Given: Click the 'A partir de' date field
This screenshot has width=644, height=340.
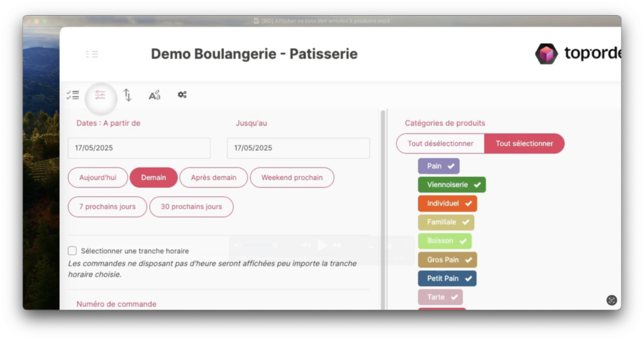Looking at the screenshot, I should click(139, 148).
